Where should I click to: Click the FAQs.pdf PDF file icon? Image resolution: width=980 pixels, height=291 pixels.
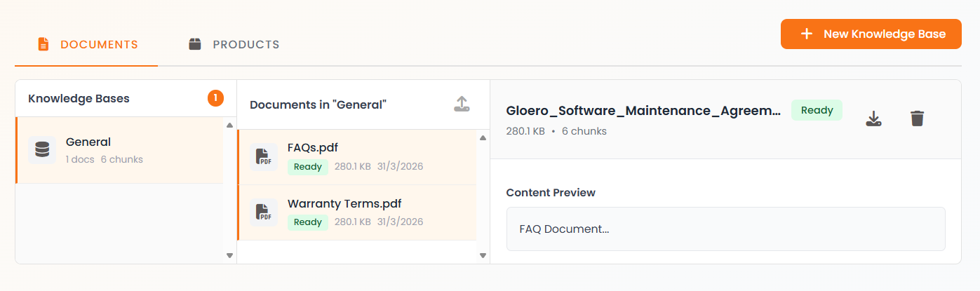coord(263,157)
